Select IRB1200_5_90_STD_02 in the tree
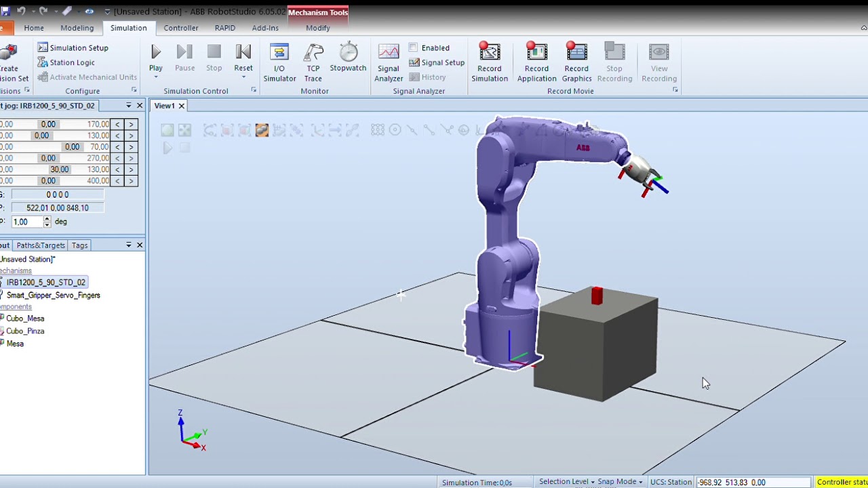The height and width of the screenshot is (488, 868). click(45, 283)
